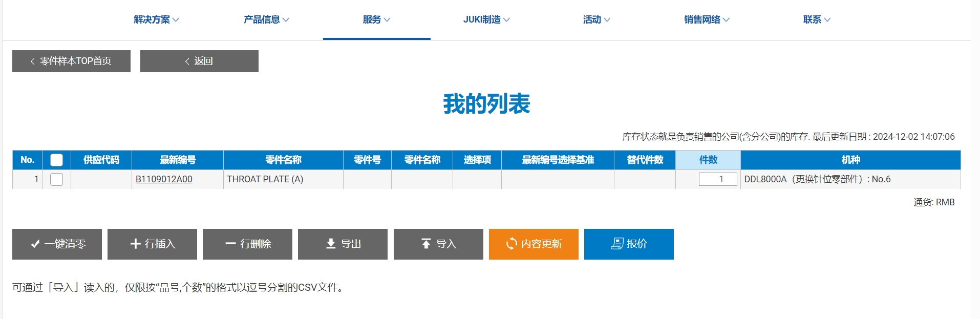The image size is (980, 319).
Task: Click the quote document icon on 报价
Action: click(616, 244)
